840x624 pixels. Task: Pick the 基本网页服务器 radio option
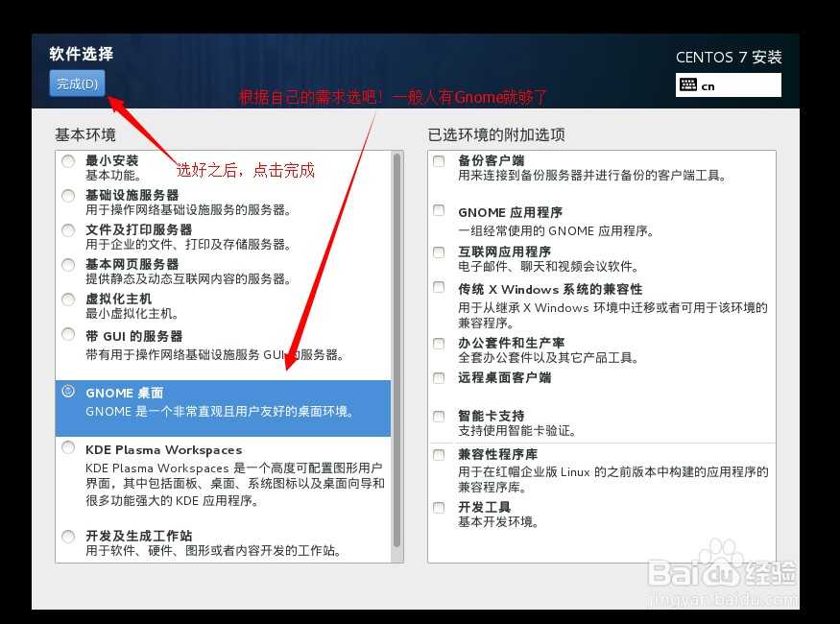[x=68, y=265]
